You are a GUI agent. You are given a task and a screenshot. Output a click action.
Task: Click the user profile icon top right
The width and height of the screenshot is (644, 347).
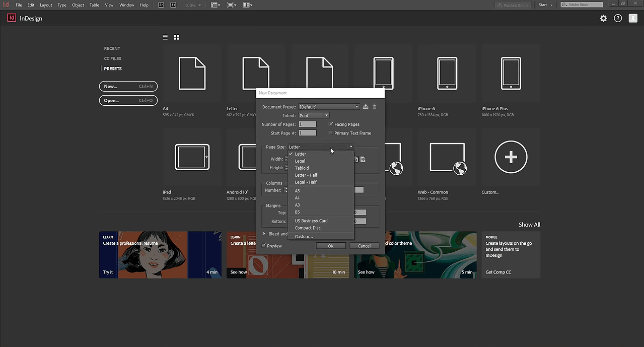(x=633, y=18)
